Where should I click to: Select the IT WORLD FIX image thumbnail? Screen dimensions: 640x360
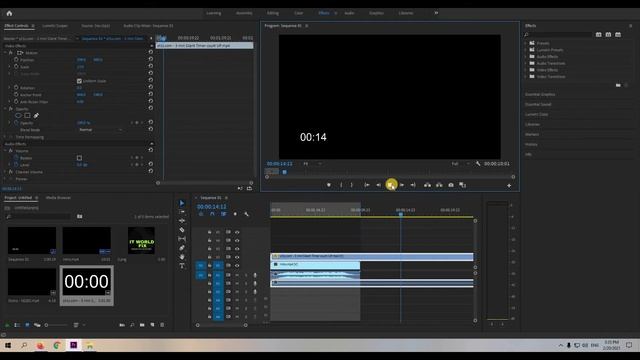(x=141, y=241)
